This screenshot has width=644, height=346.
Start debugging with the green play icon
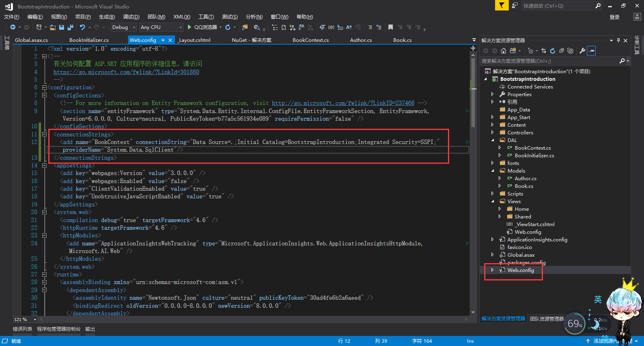tap(189, 27)
